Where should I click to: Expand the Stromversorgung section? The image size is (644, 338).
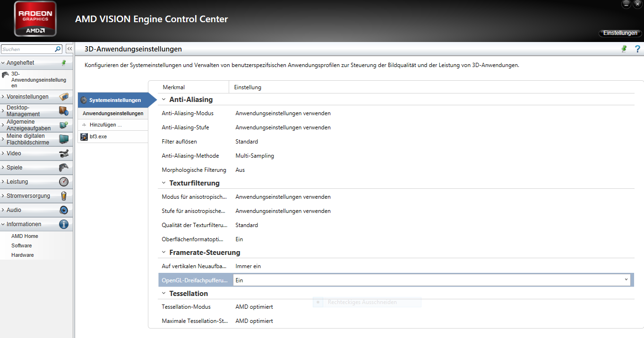click(3, 196)
